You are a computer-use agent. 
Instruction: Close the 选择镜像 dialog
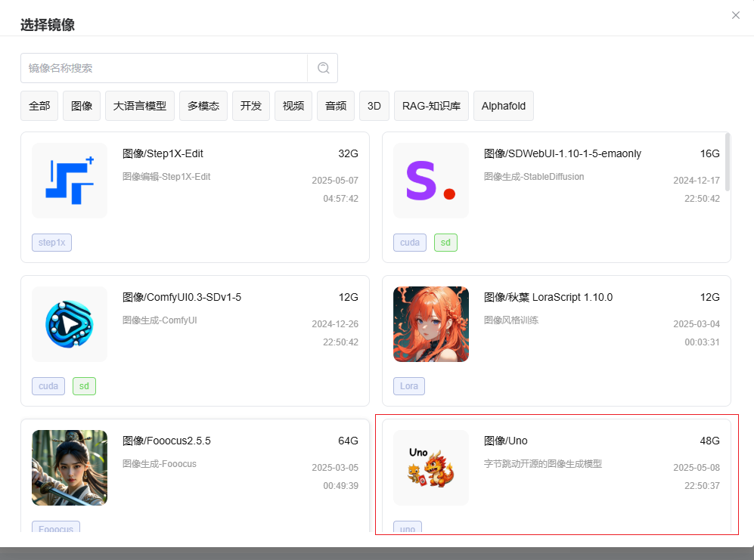coord(735,15)
